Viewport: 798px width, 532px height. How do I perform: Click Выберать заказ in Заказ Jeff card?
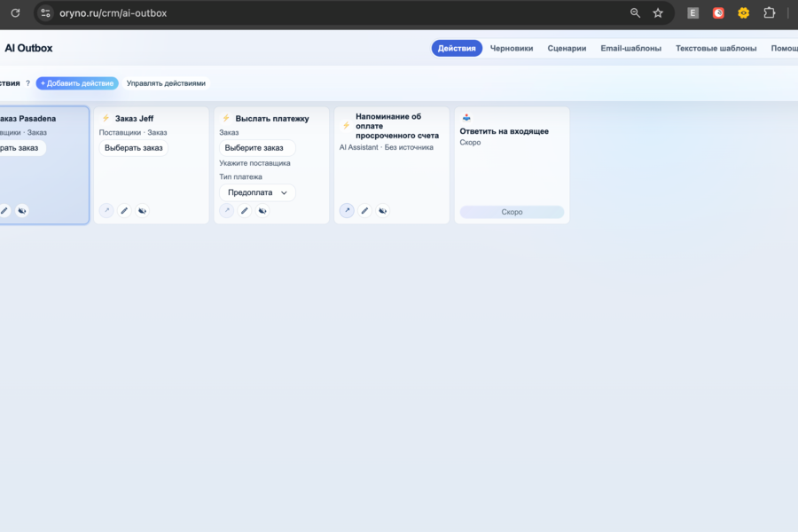click(x=133, y=148)
